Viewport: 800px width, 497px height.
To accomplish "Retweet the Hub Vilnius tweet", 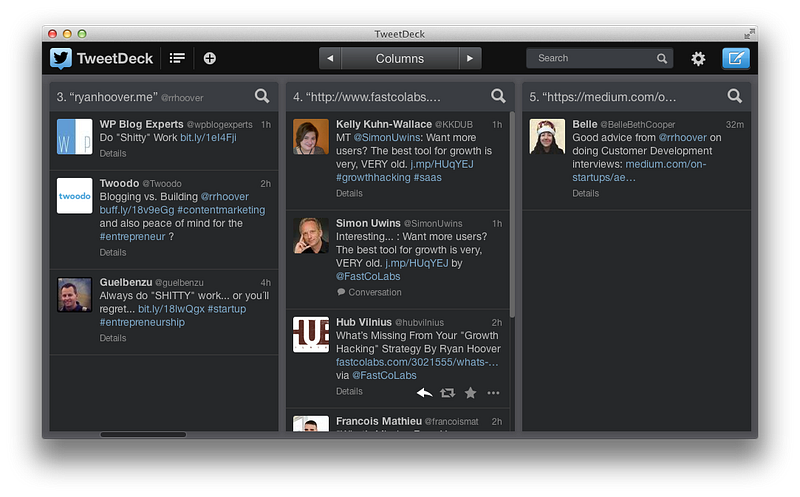I will click(447, 392).
